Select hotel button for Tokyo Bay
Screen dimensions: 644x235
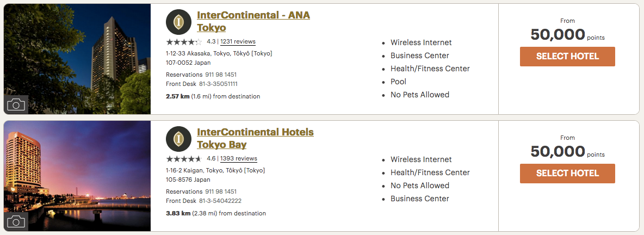pos(567,174)
